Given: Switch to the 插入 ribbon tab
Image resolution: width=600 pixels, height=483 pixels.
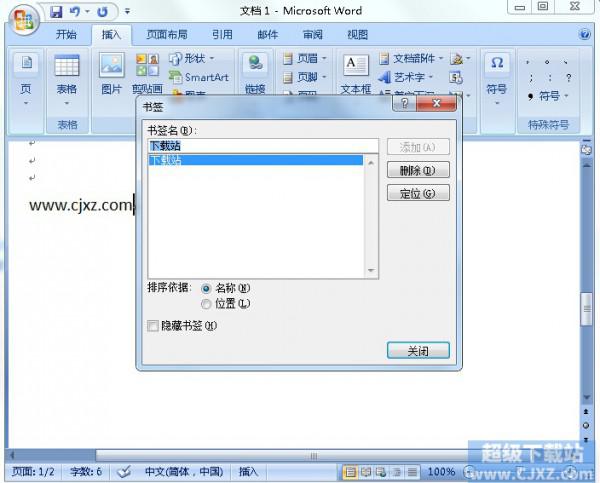Looking at the screenshot, I should click(111, 35).
